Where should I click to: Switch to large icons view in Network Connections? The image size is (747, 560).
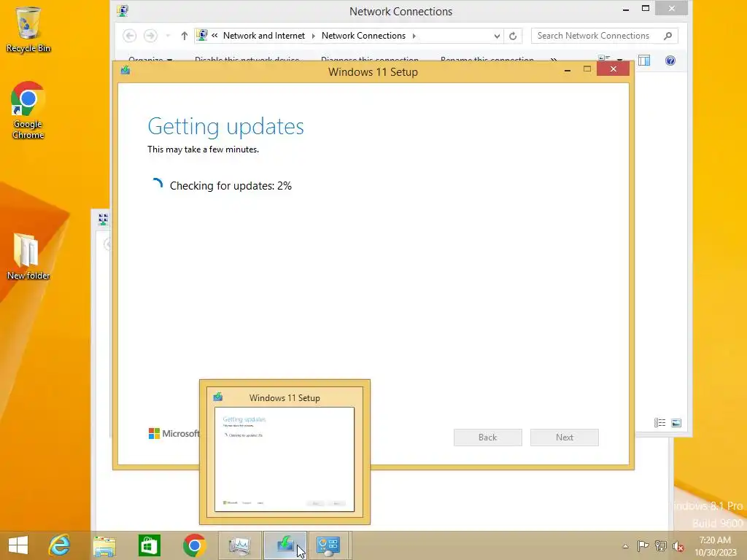(x=676, y=423)
